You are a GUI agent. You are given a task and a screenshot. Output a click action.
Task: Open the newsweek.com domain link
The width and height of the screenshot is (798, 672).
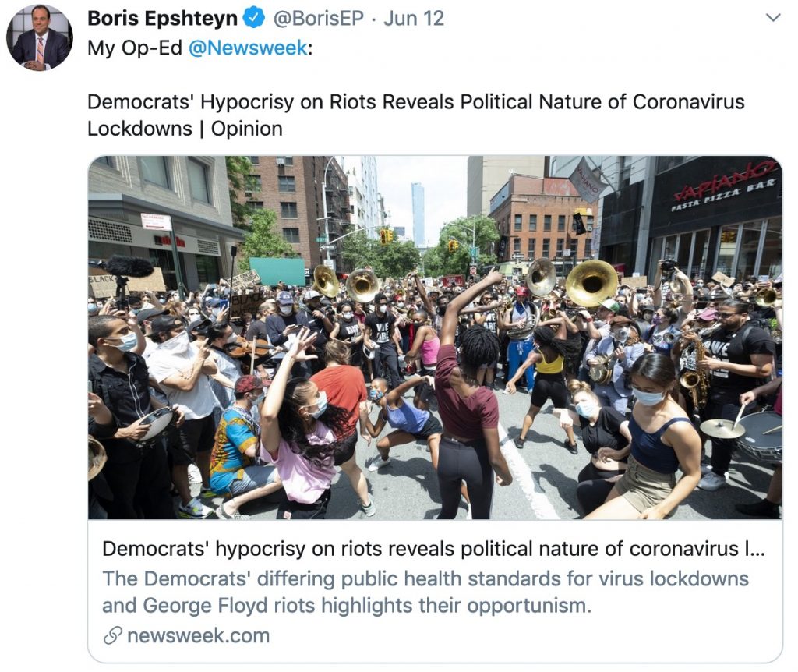(x=199, y=636)
